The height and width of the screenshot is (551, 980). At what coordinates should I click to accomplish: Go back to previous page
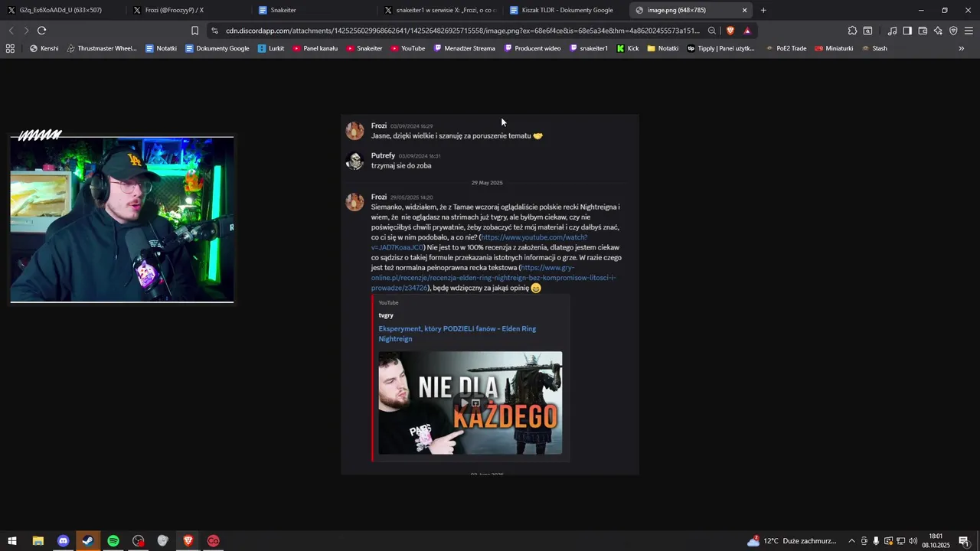(x=11, y=31)
